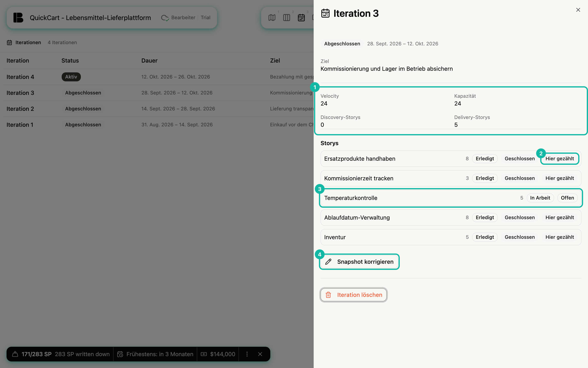Click the 171/283 SP counter
Screen dimensions: 588x368
click(37, 354)
